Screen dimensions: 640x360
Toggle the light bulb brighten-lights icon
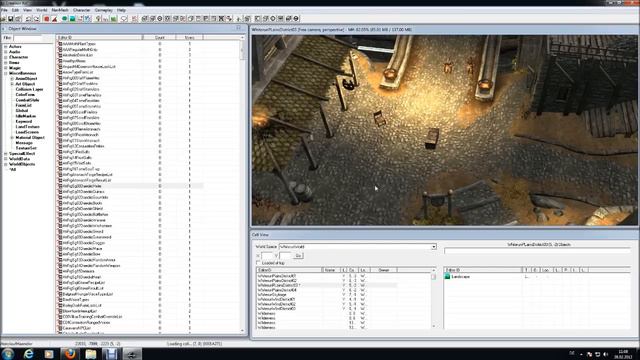[98, 19]
